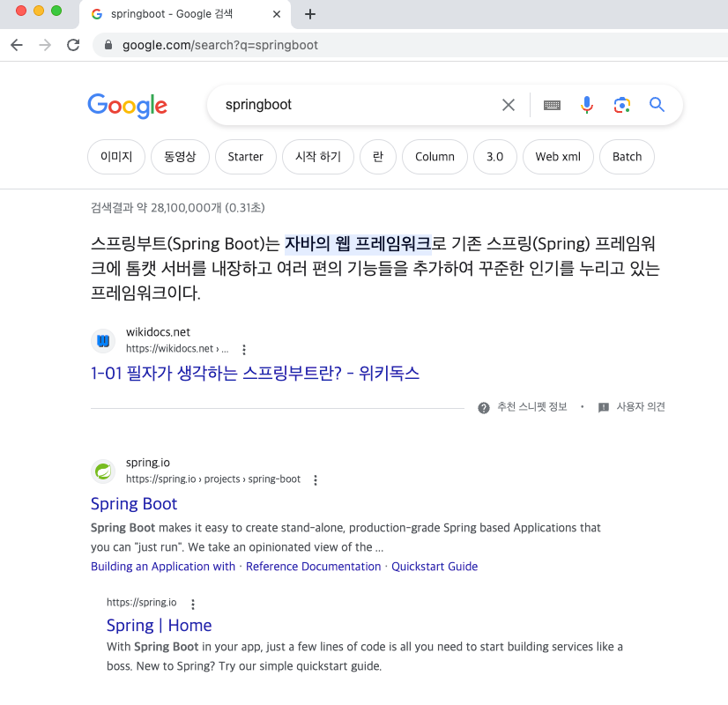
Task: Open Reference Documentation sitelink
Action: [314, 567]
